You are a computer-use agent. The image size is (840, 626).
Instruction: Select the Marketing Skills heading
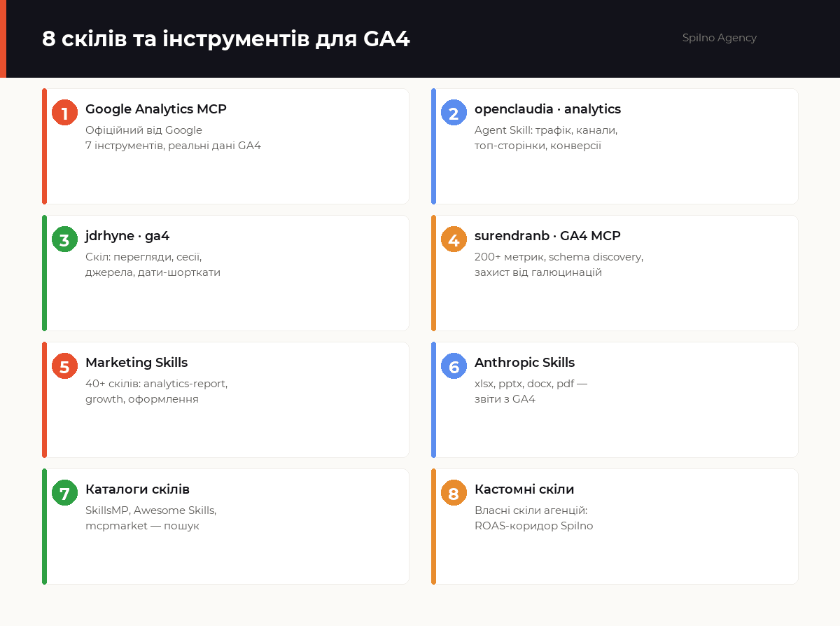[x=136, y=363]
